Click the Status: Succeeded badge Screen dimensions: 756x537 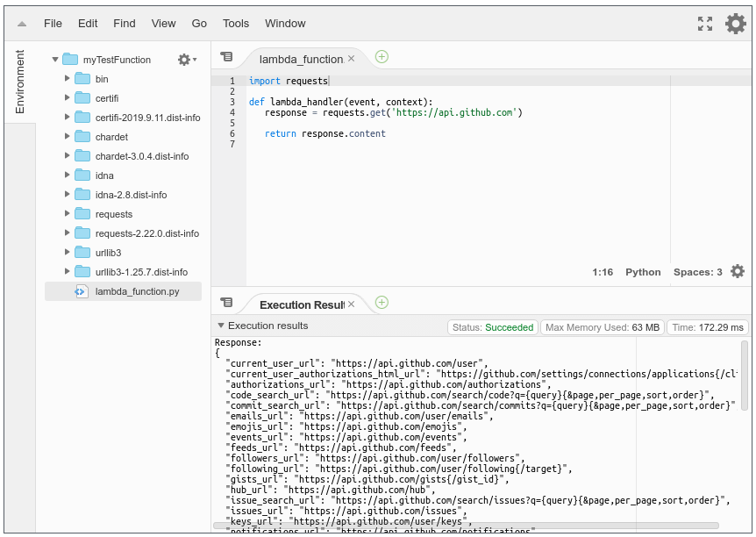[x=493, y=327]
